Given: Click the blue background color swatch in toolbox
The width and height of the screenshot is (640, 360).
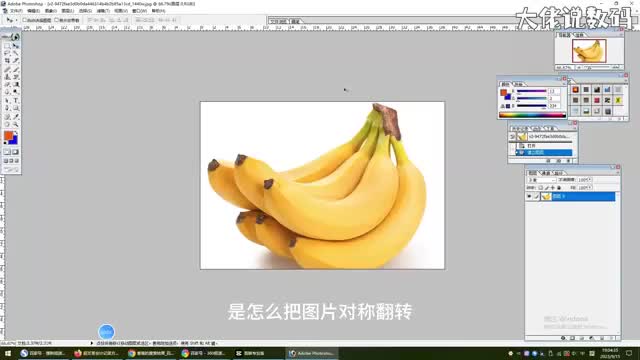Looking at the screenshot, I should tap(14, 140).
